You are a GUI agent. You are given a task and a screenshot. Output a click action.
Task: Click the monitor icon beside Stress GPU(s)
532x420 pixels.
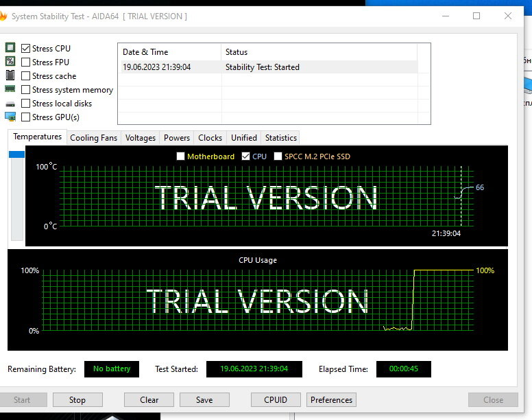10,117
